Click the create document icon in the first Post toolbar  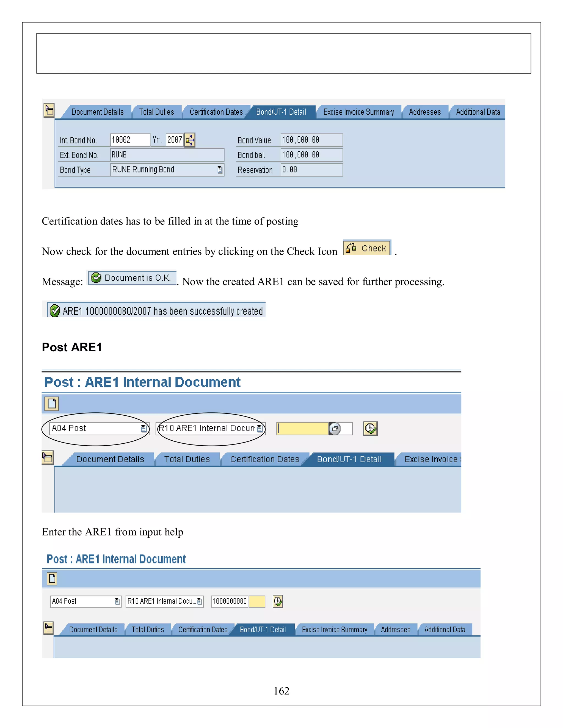pos(52,404)
